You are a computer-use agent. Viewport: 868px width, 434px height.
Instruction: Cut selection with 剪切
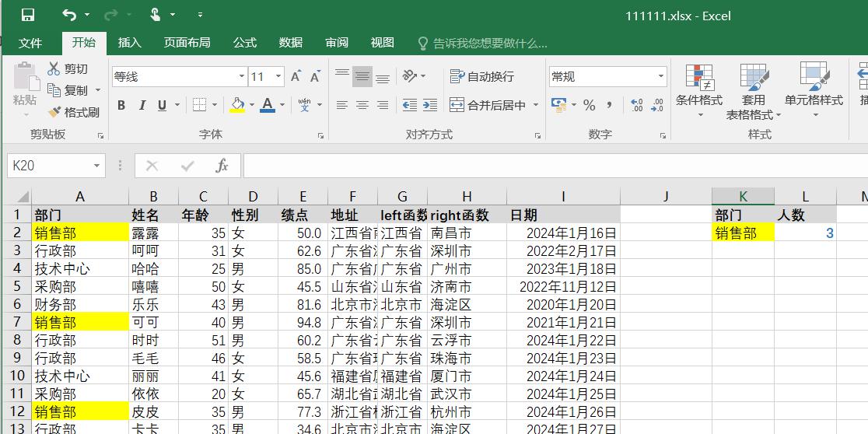pos(68,69)
